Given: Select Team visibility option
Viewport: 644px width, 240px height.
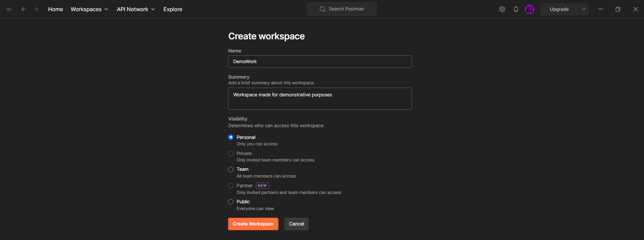Looking at the screenshot, I should tap(231, 170).
